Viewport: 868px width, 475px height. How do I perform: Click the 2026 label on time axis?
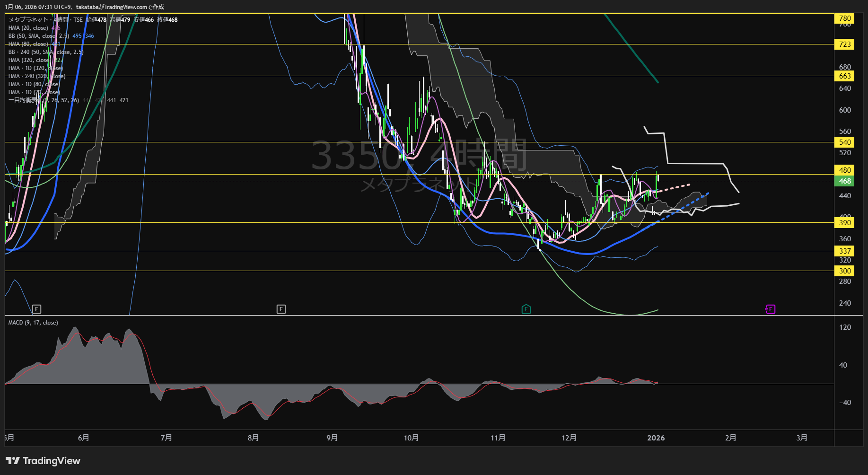(x=656, y=438)
